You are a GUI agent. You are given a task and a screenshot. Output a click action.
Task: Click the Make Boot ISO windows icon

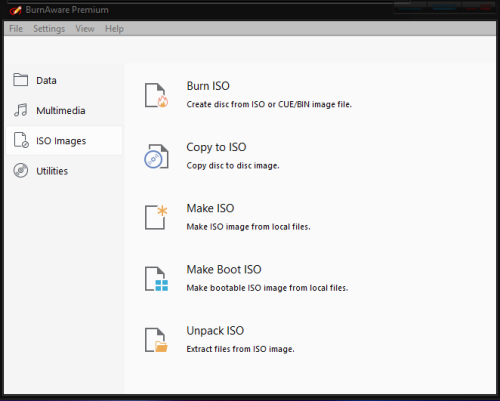156,279
